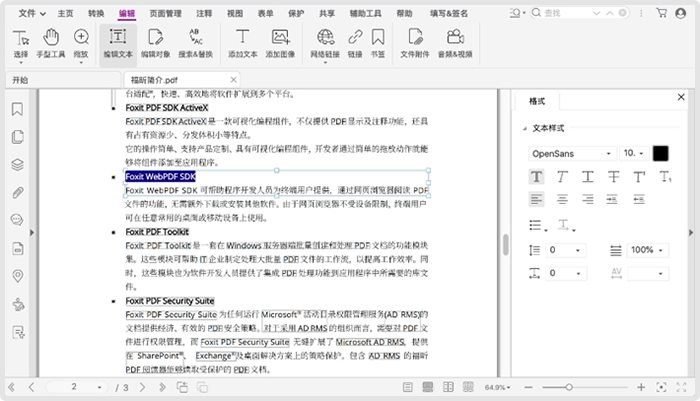Go to the previous page
Screen dimensions: 700x401
[x=31, y=387]
